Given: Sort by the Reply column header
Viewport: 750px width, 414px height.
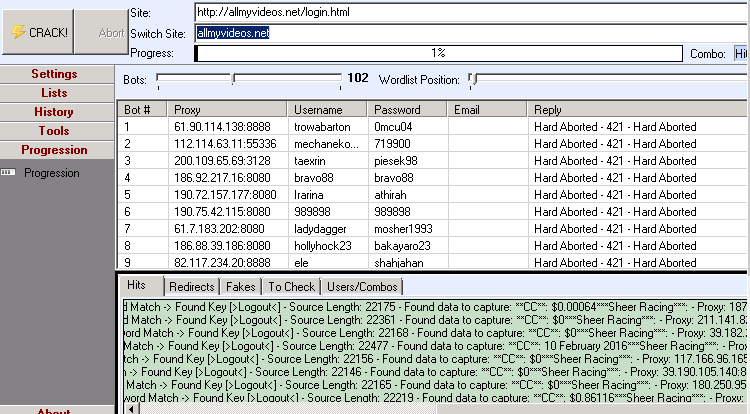Looking at the screenshot, I should [x=637, y=109].
